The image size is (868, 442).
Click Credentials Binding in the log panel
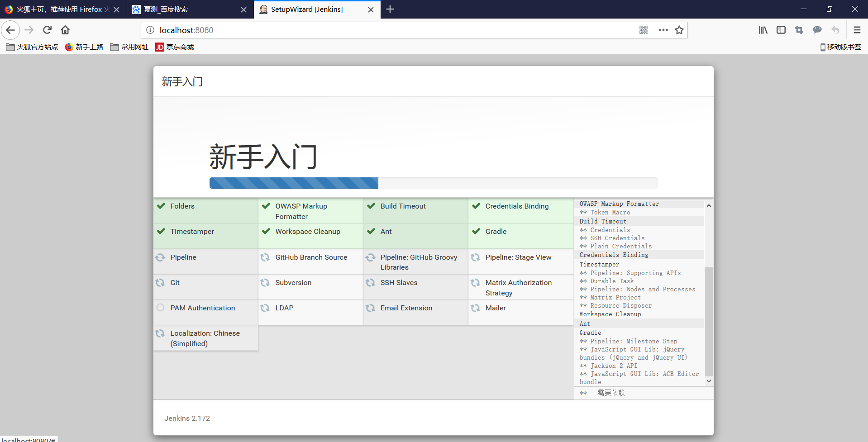[x=614, y=255]
